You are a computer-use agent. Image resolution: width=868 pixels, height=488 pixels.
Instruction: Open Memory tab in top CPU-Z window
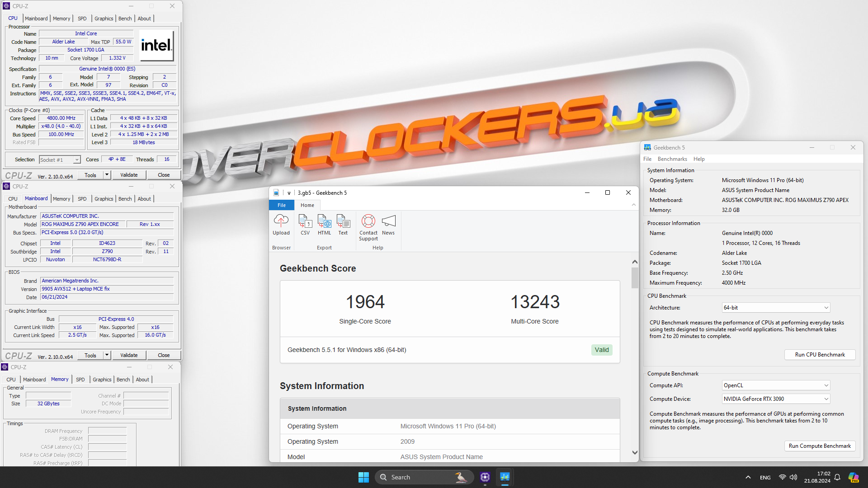(x=61, y=19)
